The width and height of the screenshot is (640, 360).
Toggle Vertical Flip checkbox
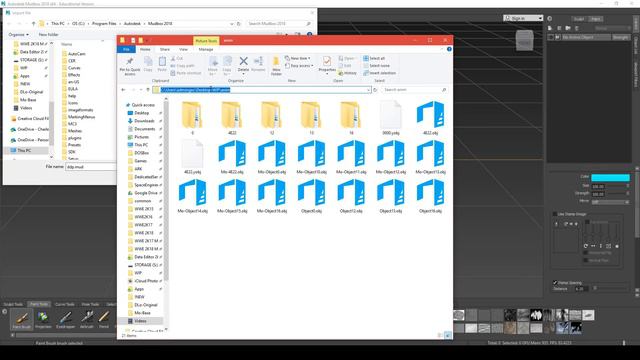586,260
